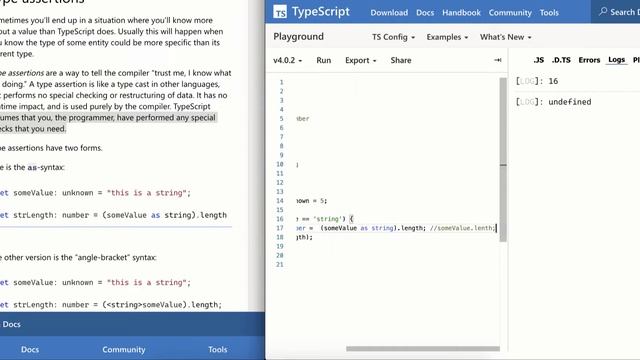Click the Tools link in left page footer
Image resolution: width=640 pixels, height=360 pixels.
click(x=218, y=349)
